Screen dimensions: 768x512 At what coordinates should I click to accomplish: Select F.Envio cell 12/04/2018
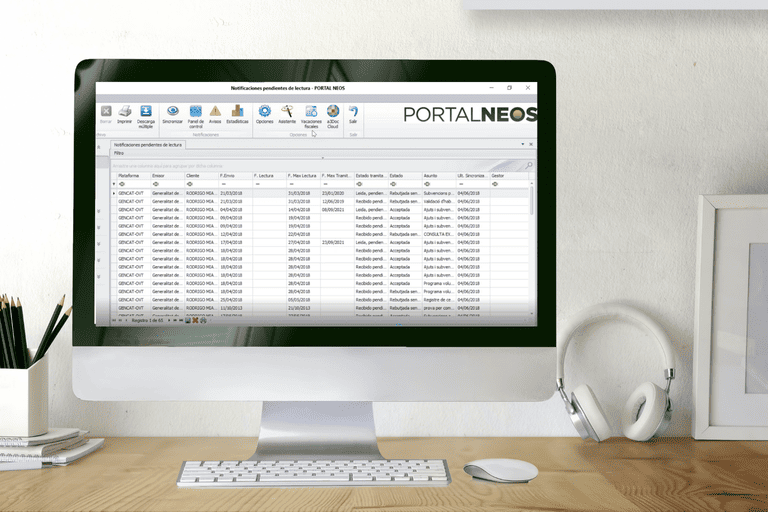coord(235,234)
